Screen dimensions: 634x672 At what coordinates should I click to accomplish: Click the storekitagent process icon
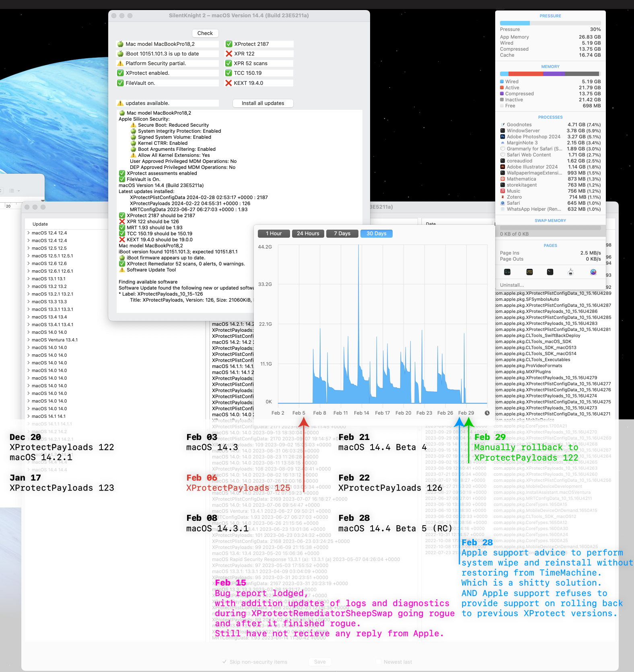click(502, 185)
